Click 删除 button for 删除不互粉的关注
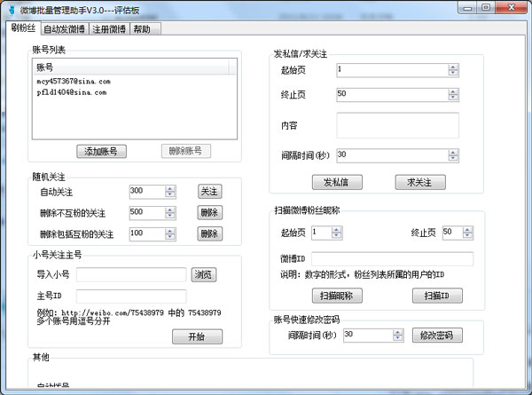Screen dimensions: 532x395 209,212
